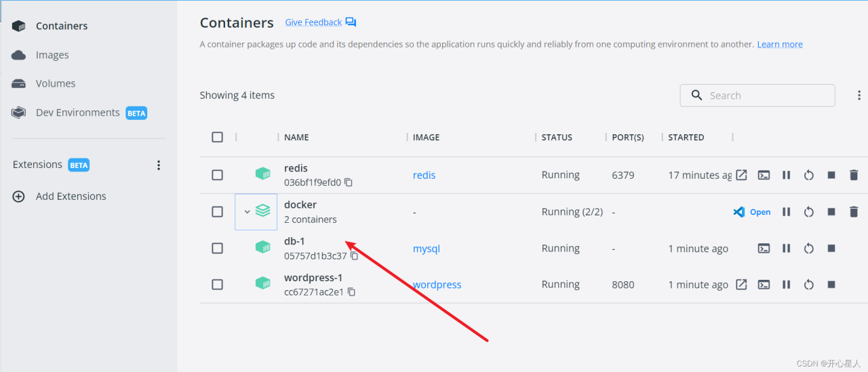This screenshot has height=372, width=868.
Task: Pause the wordpress-1 container
Action: click(786, 285)
